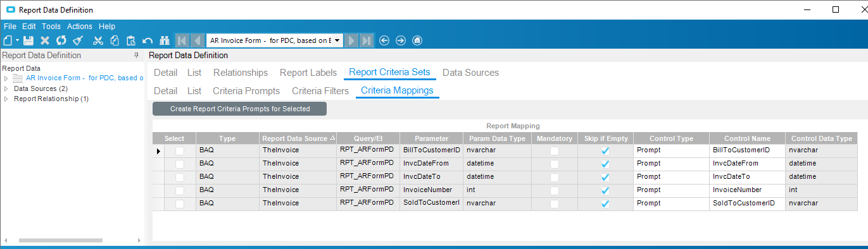
Task: Click the Control Name cell InvcDateFrom
Action: 748,164
